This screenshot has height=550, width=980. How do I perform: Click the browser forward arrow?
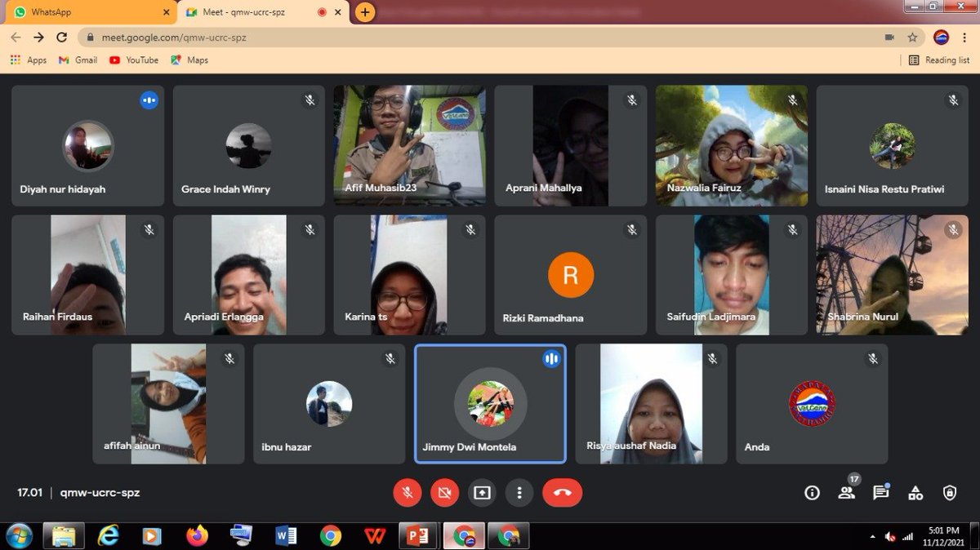point(38,38)
